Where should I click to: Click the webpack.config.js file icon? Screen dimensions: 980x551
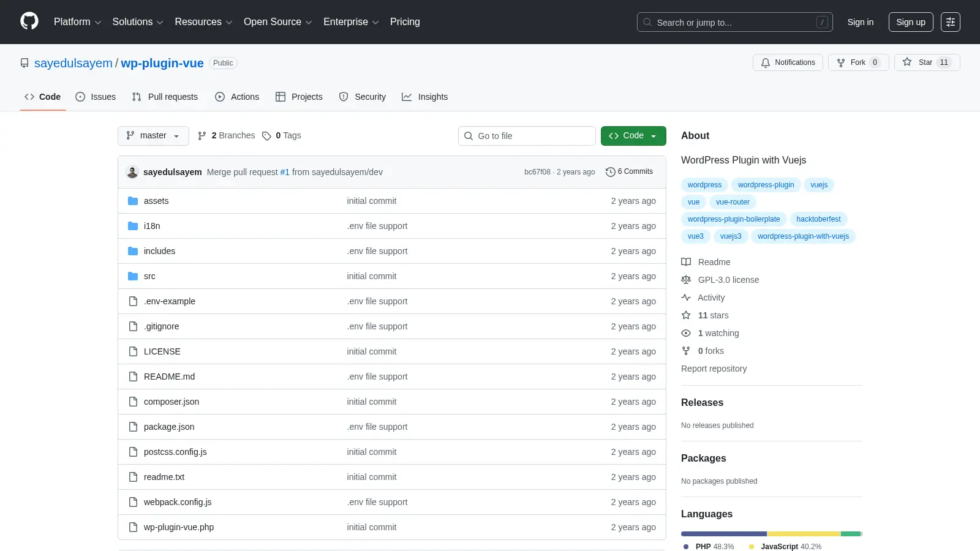click(133, 502)
